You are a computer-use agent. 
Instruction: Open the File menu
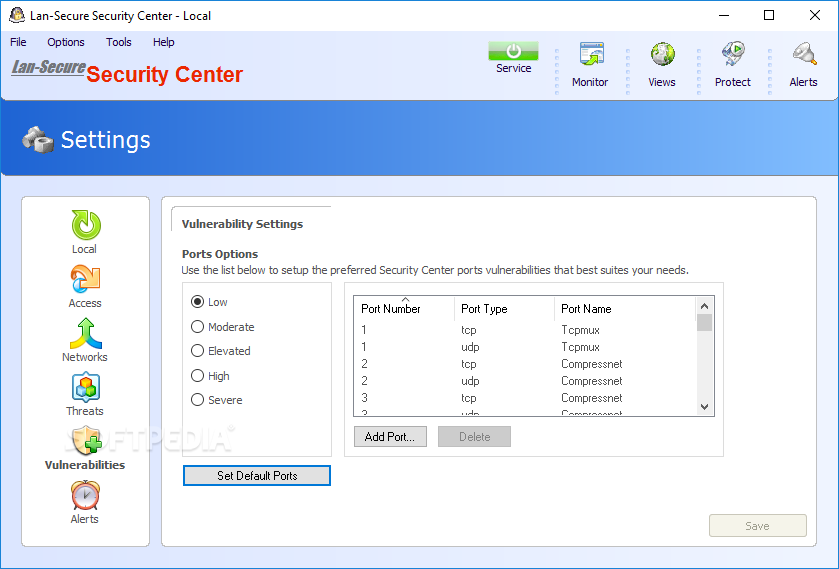pyautogui.click(x=18, y=42)
